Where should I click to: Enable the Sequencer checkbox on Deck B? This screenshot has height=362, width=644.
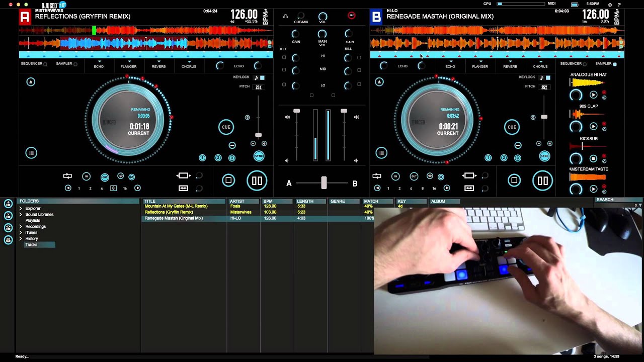tap(585, 64)
